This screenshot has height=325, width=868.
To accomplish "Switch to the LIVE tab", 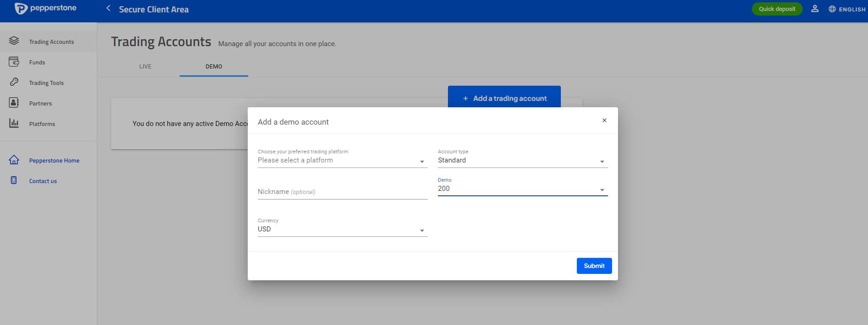I will pos(145,67).
